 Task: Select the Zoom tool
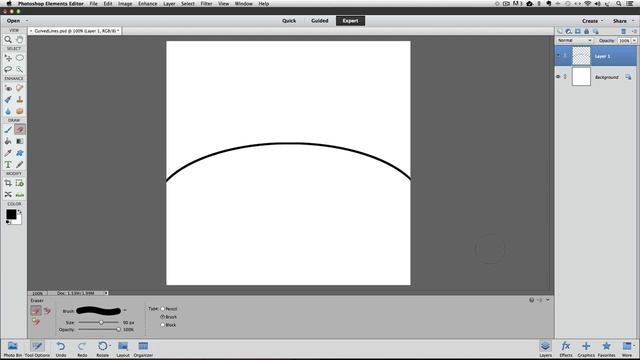pyautogui.click(x=8, y=40)
